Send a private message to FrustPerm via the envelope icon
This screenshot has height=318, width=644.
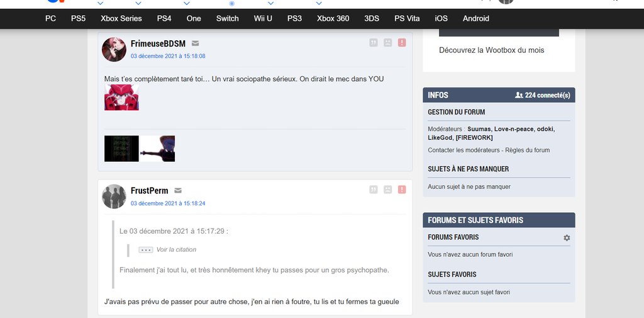[178, 190]
